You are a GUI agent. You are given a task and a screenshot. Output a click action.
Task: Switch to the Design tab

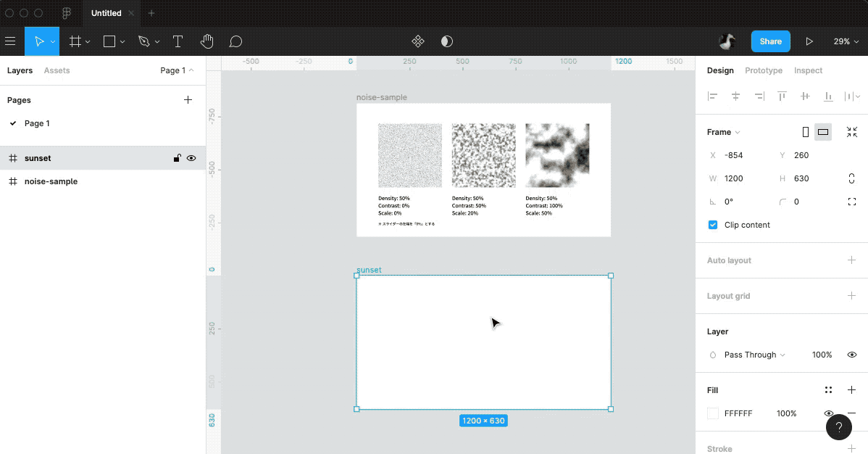pyautogui.click(x=720, y=70)
